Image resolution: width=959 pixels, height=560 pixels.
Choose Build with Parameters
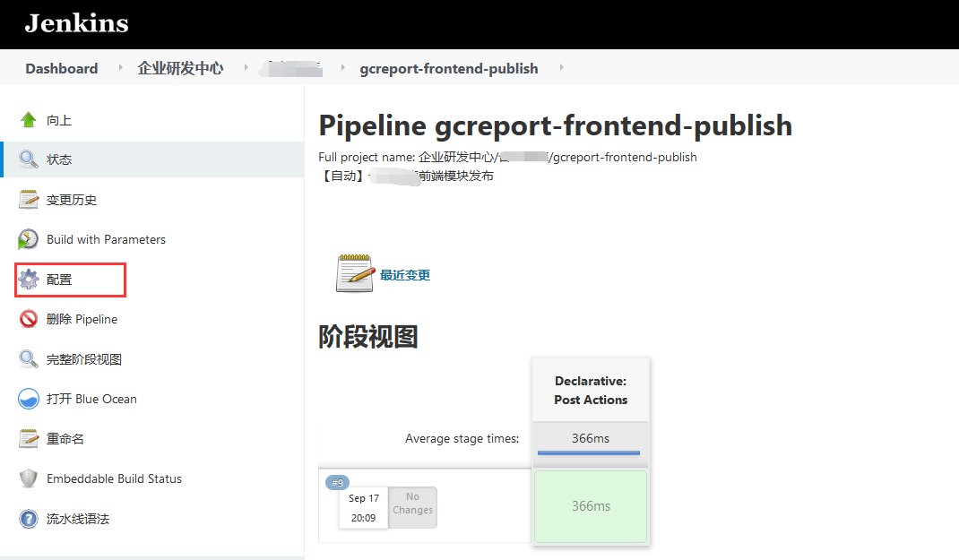[x=106, y=239]
